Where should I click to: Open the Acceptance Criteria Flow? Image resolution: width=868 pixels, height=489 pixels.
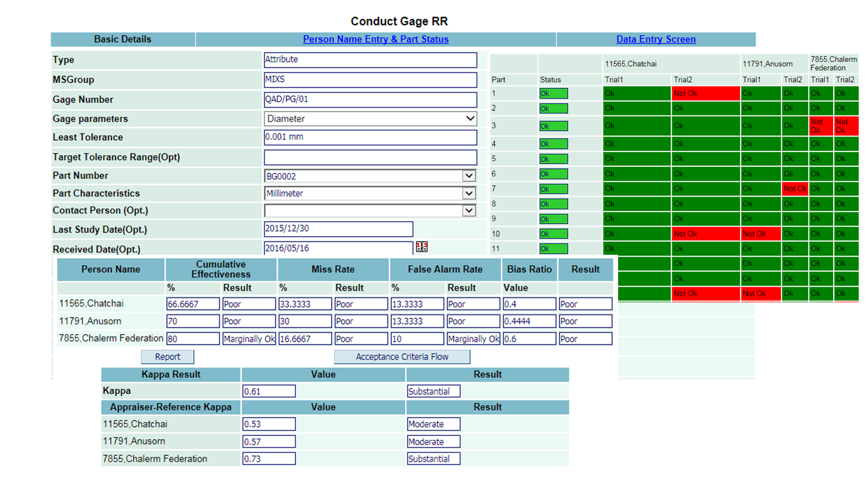tap(402, 357)
